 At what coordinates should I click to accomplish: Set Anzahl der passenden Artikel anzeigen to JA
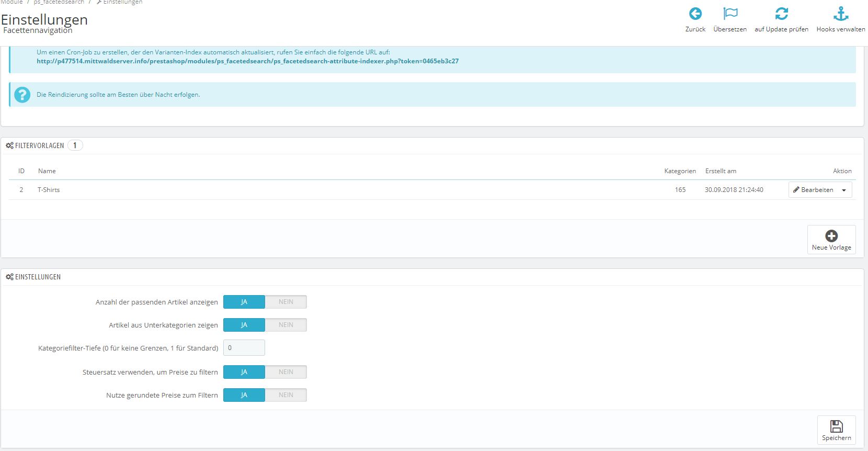(244, 302)
